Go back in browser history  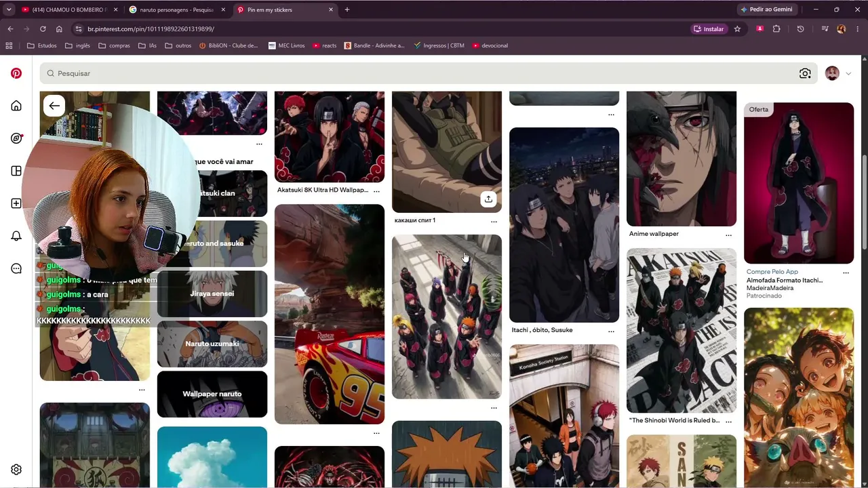(x=10, y=29)
